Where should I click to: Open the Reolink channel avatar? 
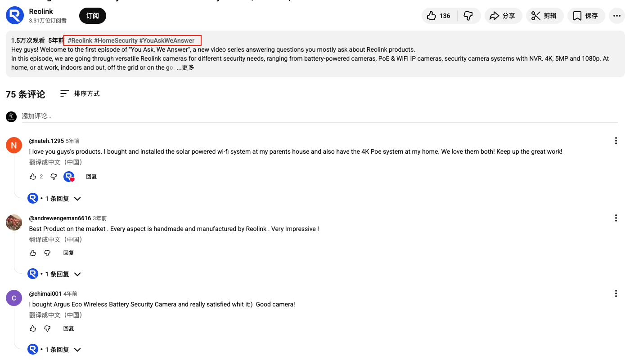point(15,16)
